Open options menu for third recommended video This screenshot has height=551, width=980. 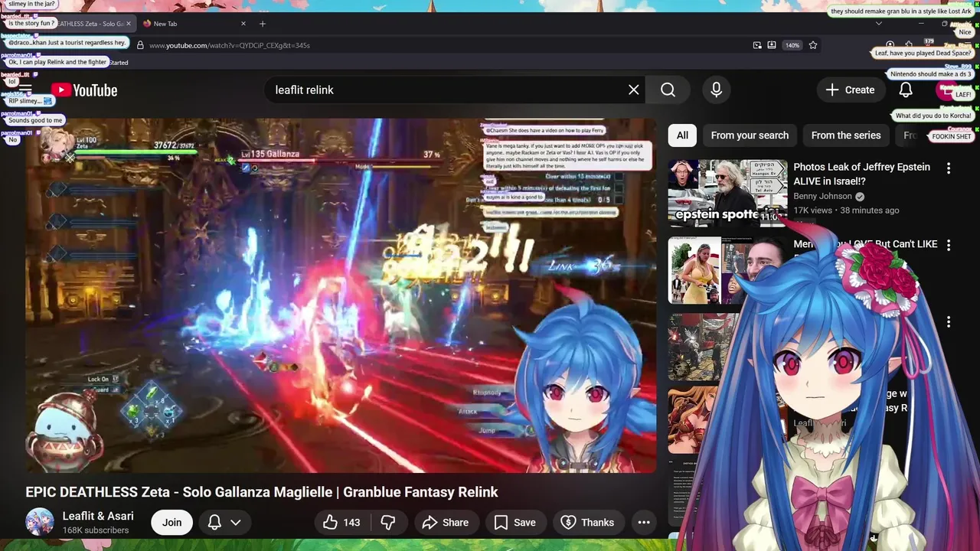pos(949,322)
